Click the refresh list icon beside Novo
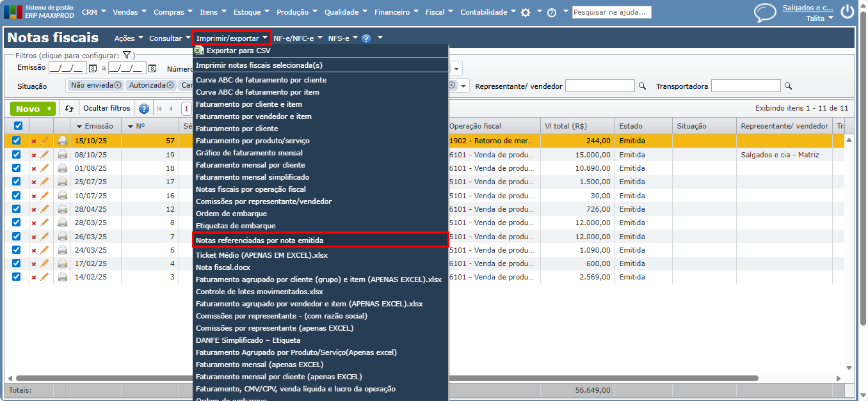Viewport: 868px width, 401px height. click(x=69, y=109)
